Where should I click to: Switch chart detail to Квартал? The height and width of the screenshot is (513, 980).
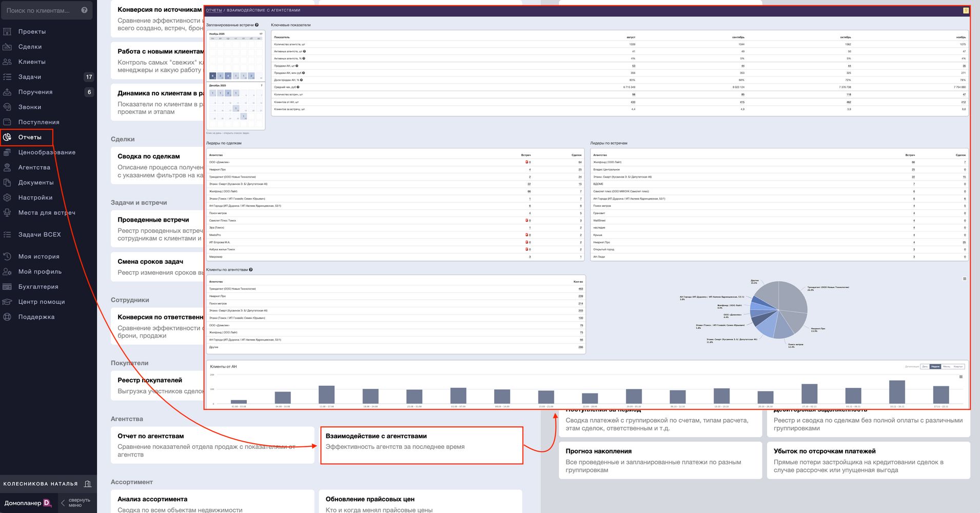958,366
